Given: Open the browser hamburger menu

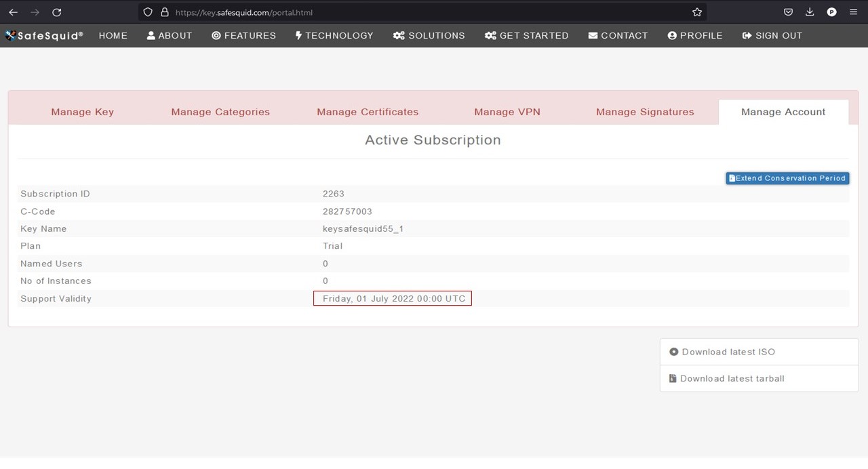Looking at the screenshot, I should click(853, 12).
